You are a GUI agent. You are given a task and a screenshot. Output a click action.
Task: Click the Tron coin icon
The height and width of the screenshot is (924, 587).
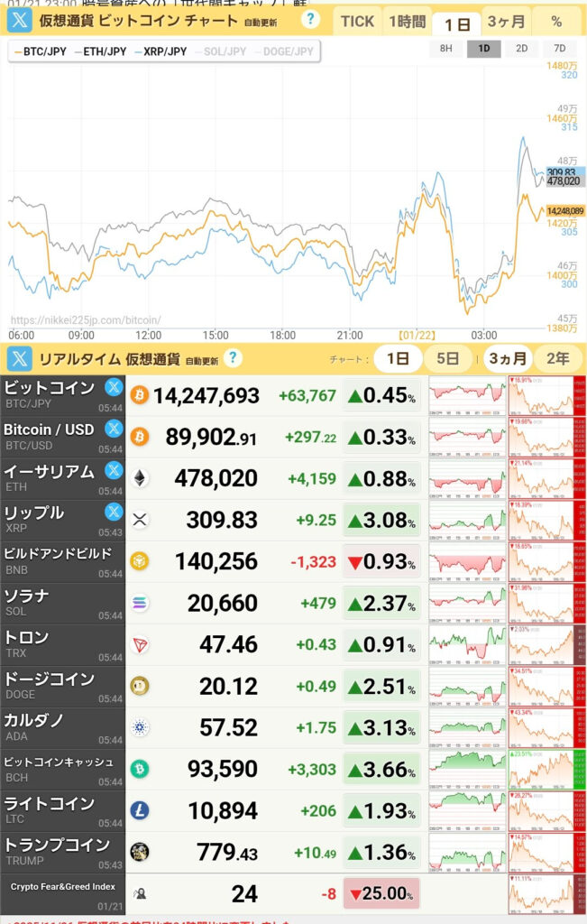140,645
